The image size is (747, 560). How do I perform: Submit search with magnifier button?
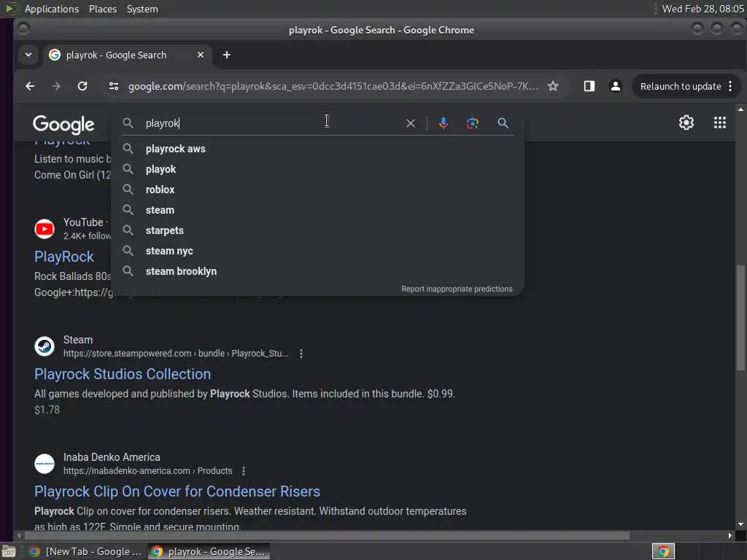click(x=503, y=123)
